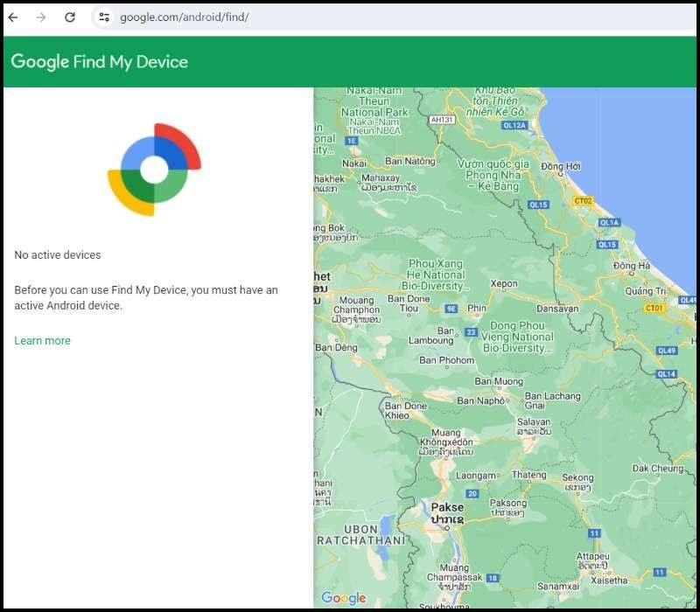Screen dimensions: 700x612
Task: Click the browser forward arrow
Action: click(x=41, y=17)
